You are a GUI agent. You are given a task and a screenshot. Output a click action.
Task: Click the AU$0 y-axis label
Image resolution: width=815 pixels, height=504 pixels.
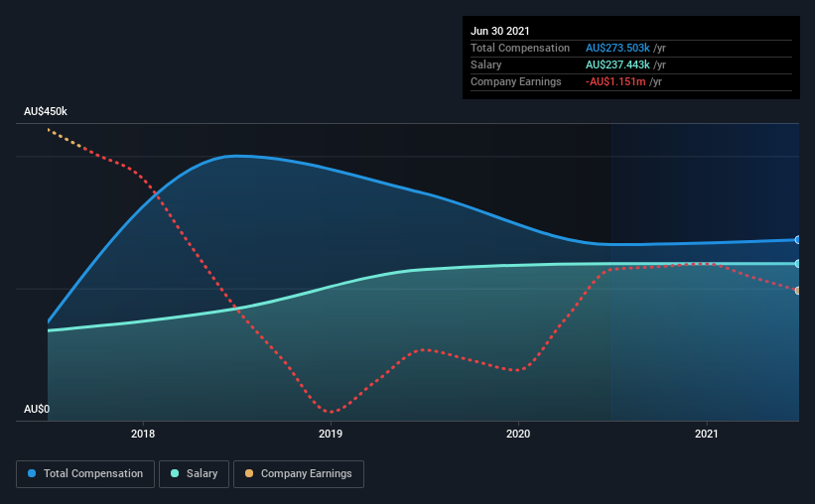click(x=37, y=409)
